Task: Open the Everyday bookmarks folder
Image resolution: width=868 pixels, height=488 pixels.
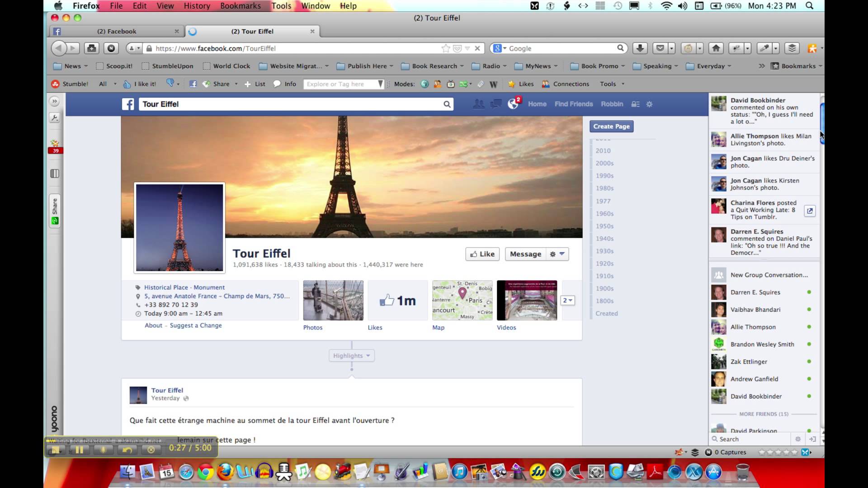Action: [708, 66]
